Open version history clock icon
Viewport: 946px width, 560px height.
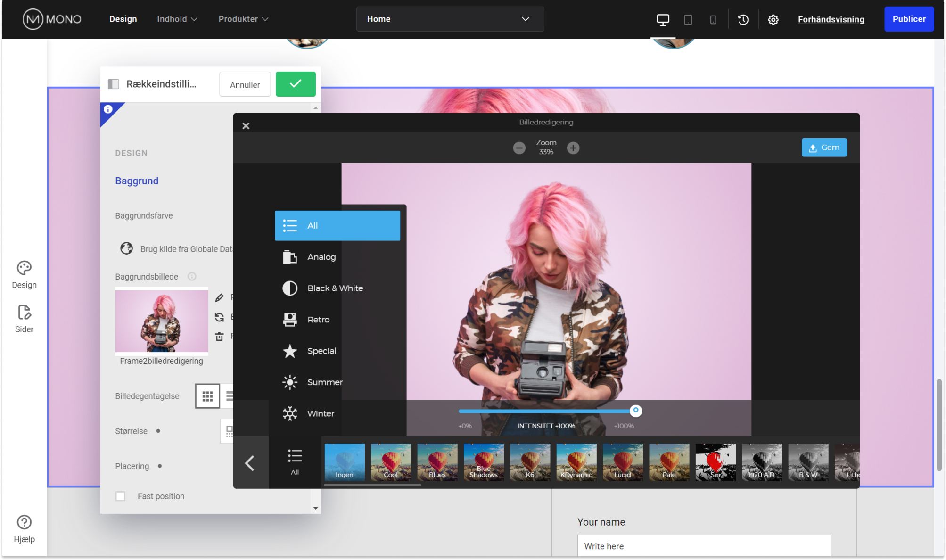click(x=743, y=19)
